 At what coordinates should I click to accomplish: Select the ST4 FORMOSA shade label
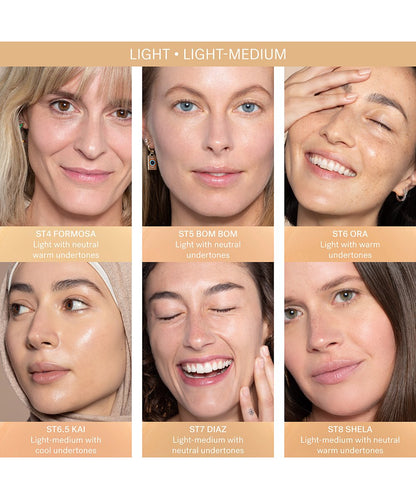tap(66, 234)
